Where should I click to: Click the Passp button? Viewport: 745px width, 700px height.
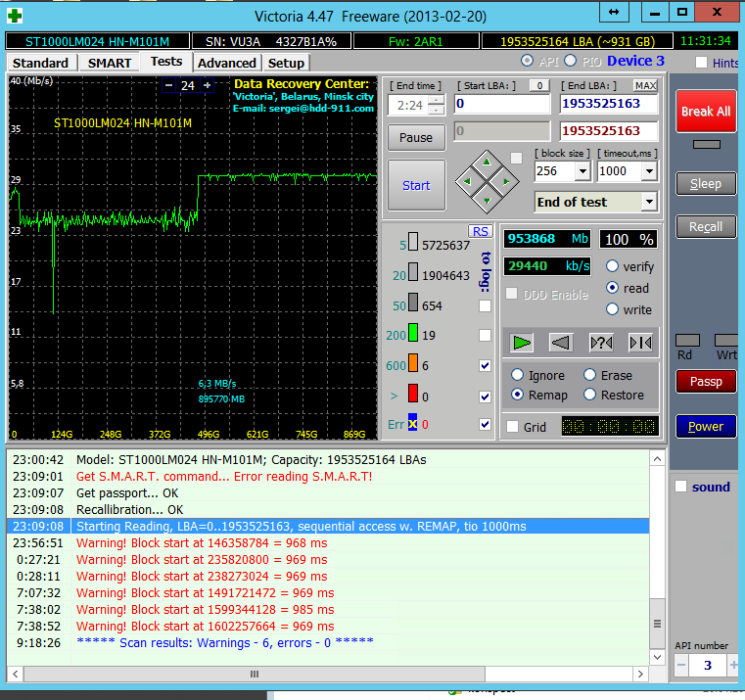click(706, 382)
